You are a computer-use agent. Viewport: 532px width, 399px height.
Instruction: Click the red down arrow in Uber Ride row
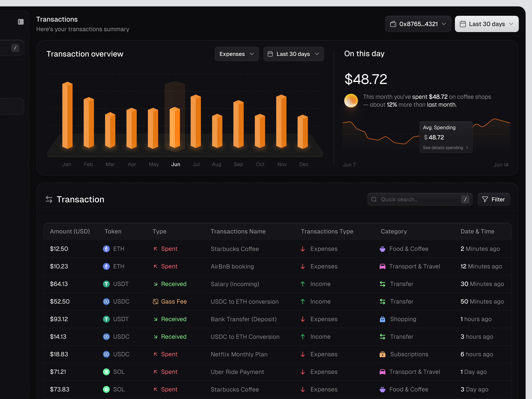pyautogui.click(x=303, y=372)
